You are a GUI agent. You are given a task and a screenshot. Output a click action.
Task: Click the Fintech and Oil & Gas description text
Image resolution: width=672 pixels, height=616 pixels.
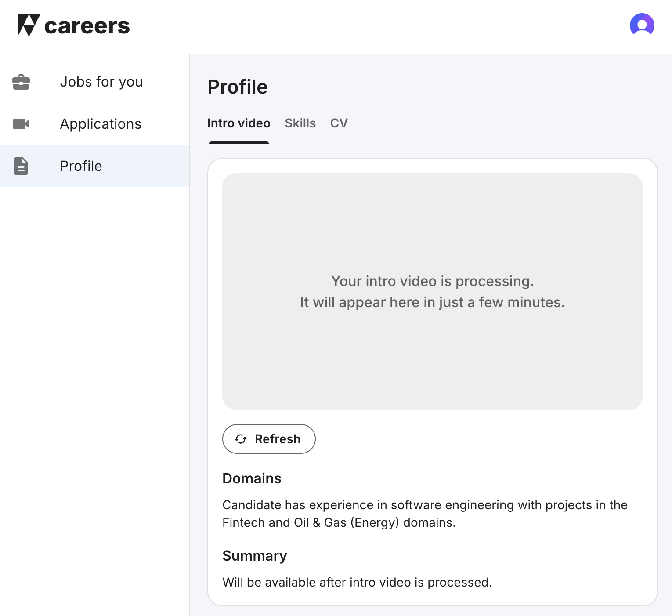425,514
